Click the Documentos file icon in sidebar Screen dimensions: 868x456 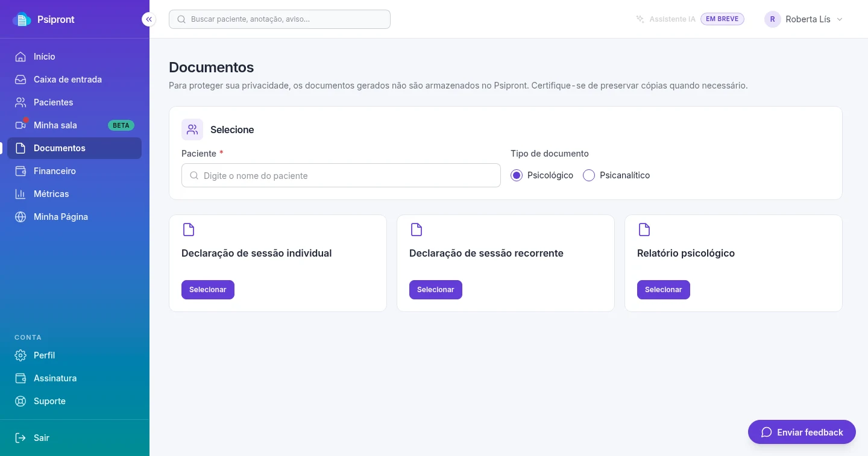point(20,148)
